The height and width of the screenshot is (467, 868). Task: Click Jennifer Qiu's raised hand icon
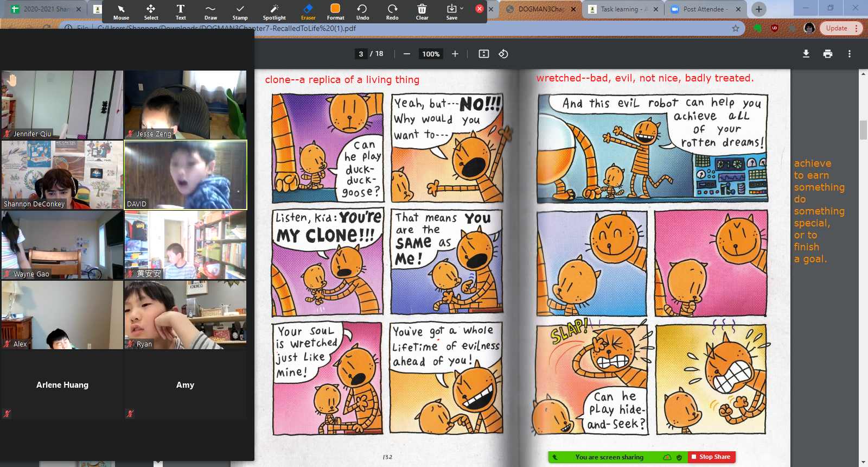pos(11,80)
